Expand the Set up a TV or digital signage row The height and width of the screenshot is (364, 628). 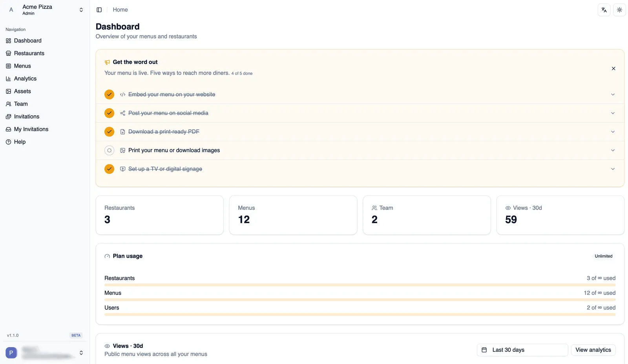tap(613, 169)
